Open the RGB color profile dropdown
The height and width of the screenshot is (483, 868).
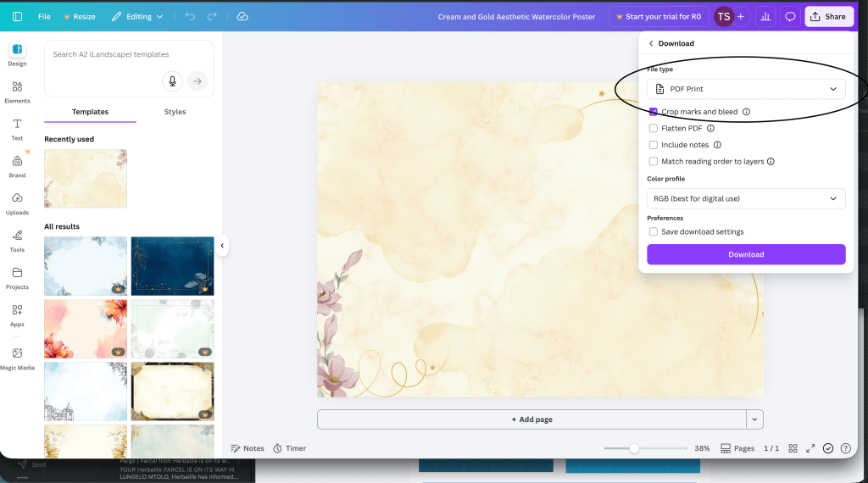pyautogui.click(x=746, y=198)
